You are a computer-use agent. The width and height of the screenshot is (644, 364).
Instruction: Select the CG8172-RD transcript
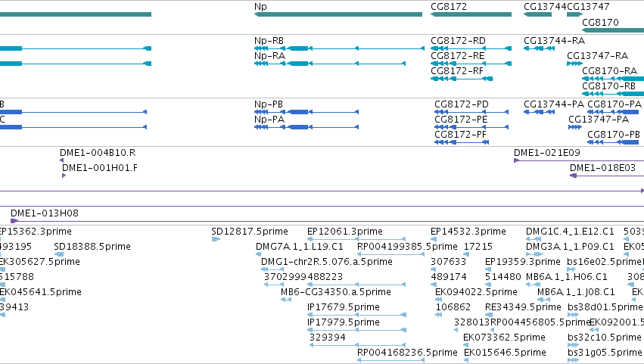[471, 48]
